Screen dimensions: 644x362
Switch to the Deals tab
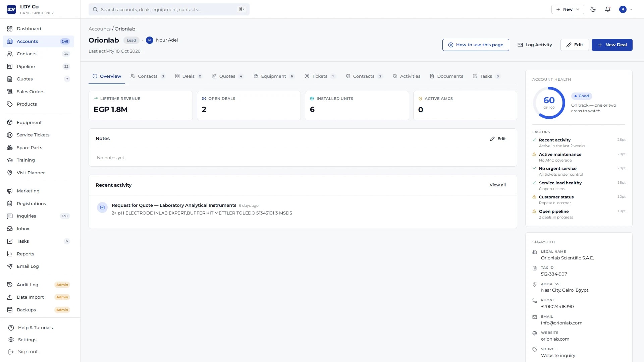(189, 76)
